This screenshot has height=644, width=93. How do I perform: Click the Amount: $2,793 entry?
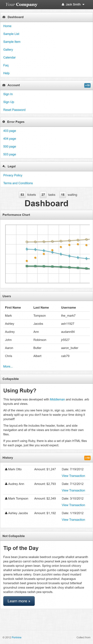(x=45, y=484)
